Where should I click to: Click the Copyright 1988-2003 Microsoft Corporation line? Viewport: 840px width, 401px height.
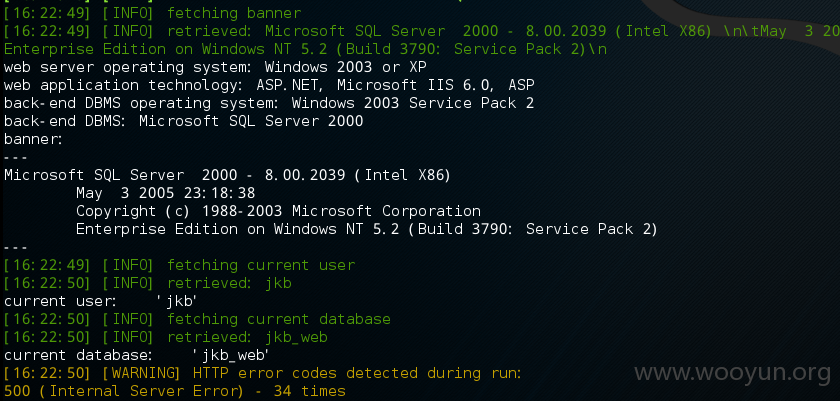tap(278, 211)
